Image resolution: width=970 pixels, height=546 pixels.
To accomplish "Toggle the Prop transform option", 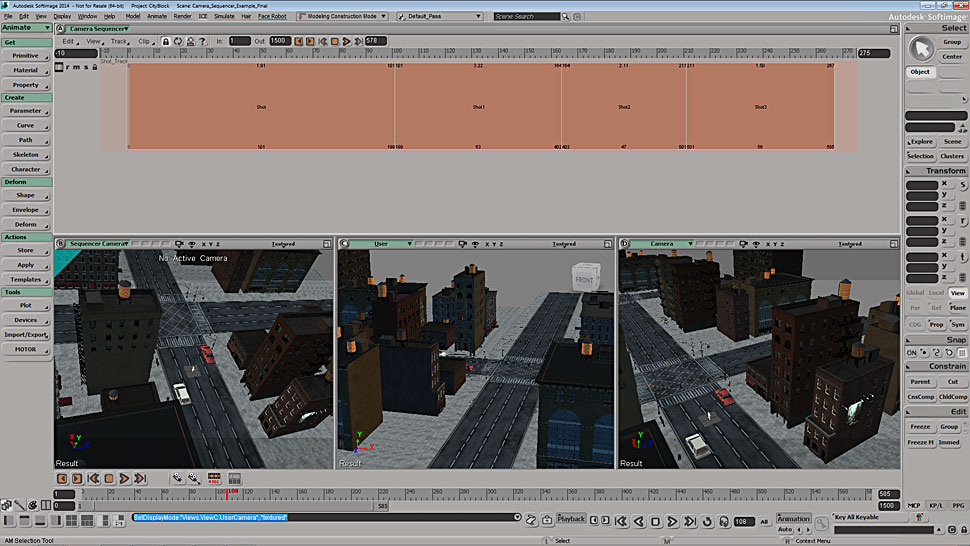I will point(936,324).
